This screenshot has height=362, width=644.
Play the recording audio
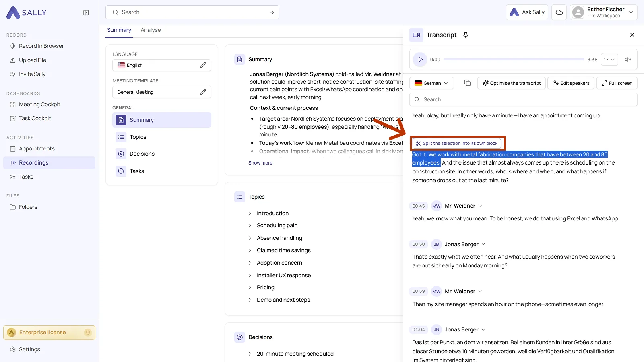pos(420,60)
